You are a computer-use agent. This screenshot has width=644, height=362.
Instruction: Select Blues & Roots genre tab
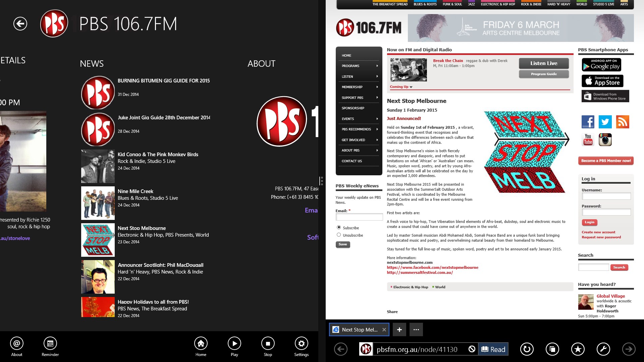tap(425, 4)
